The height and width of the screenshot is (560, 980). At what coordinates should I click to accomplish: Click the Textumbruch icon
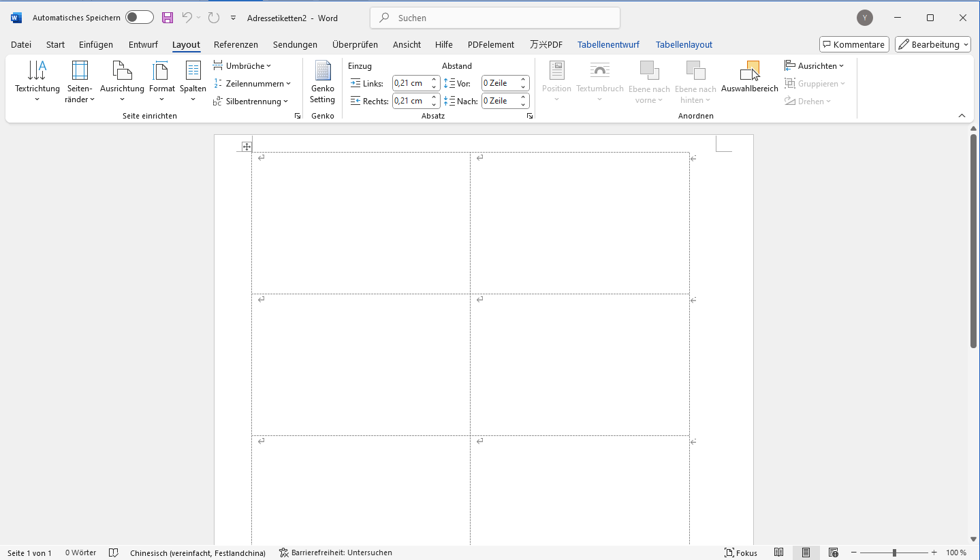tap(600, 71)
